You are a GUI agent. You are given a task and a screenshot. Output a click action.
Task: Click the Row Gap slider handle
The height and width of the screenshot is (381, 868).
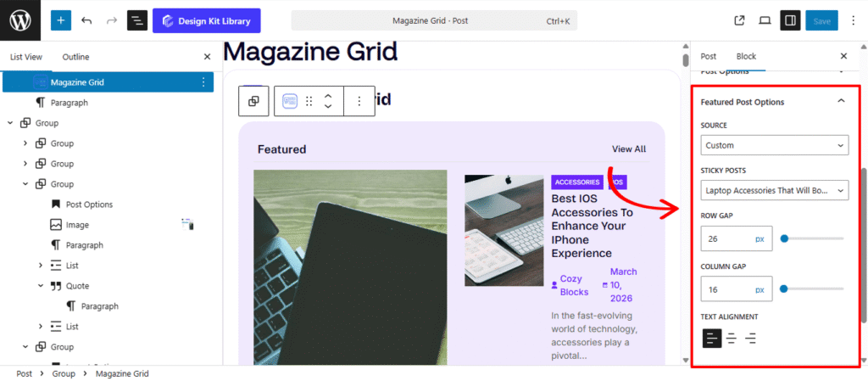(x=784, y=238)
